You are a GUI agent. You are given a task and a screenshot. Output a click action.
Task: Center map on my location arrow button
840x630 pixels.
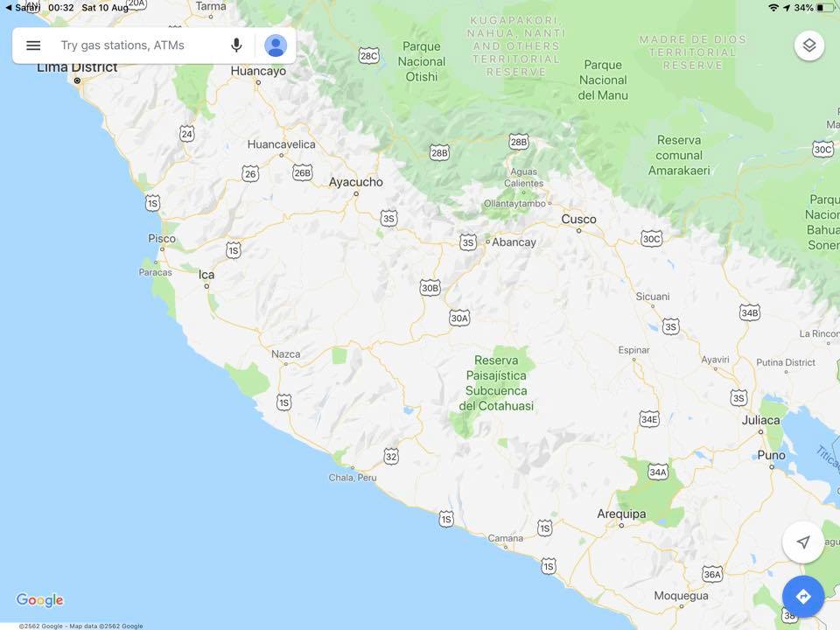802,542
